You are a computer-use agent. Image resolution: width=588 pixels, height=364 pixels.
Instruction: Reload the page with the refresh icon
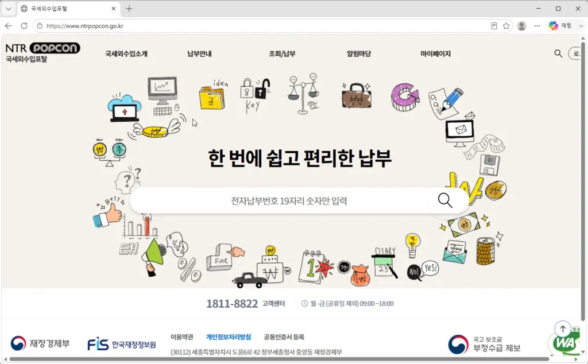pos(24,26)
